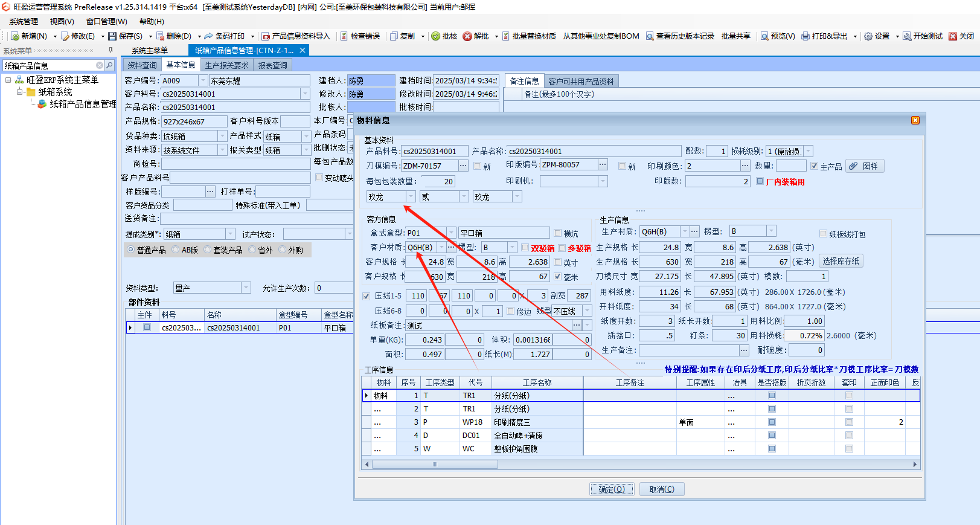Click the 批量共享 toolbar button
Viewport: 980px width, 525px height.
tap(735, 36)
